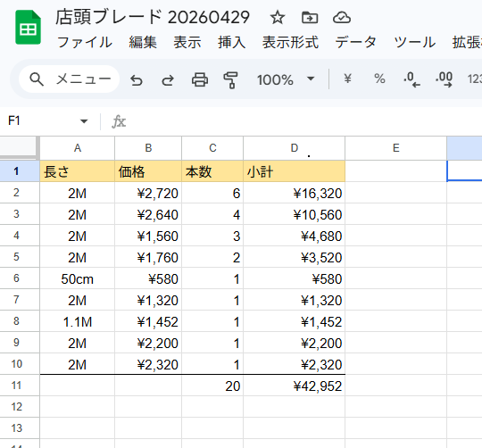
Task: Decrease decimal places
Action: (411, 79)
